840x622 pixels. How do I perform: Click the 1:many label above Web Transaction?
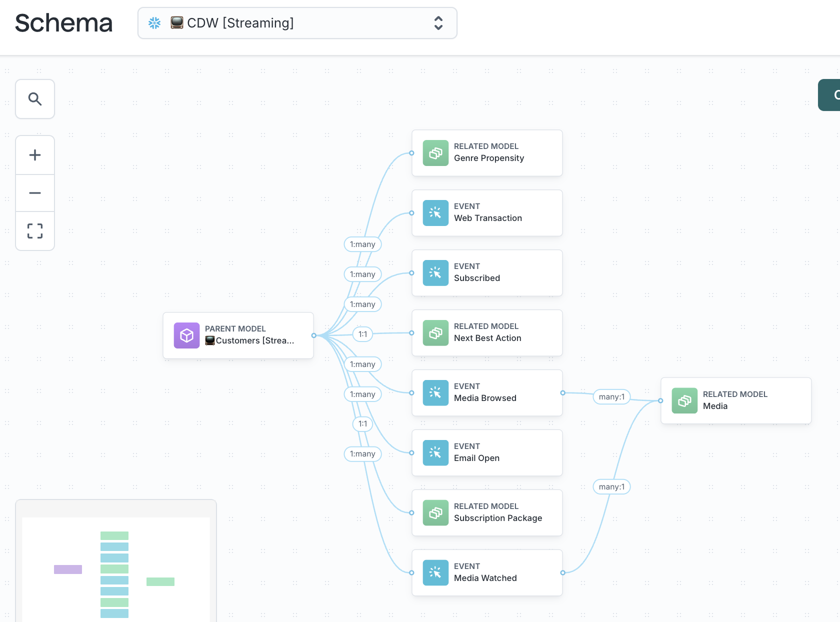(362, 244)
